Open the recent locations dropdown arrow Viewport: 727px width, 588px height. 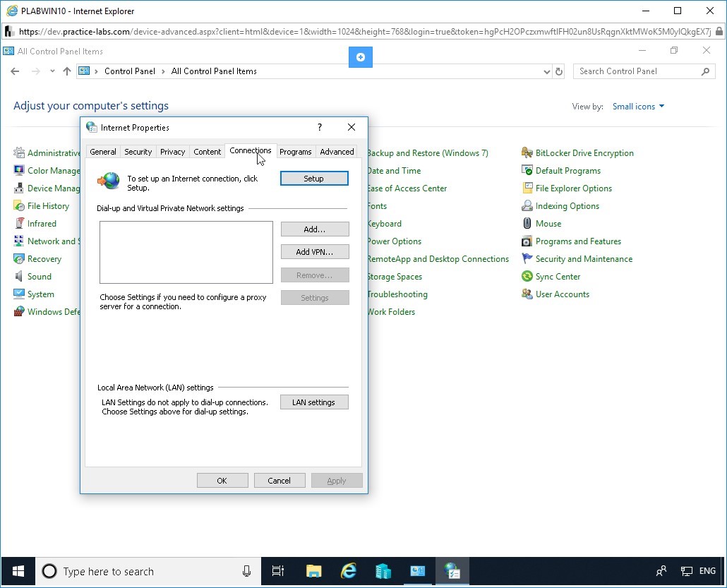(x=52, y=71)
